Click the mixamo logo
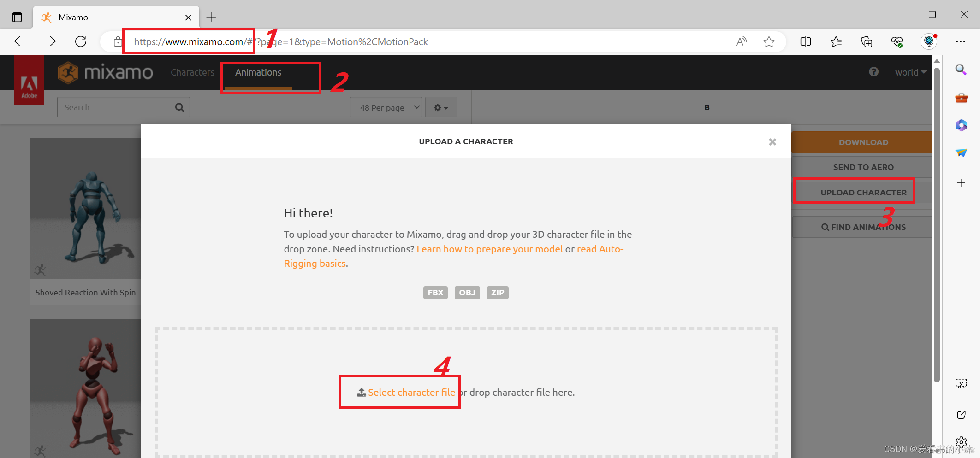 point(106,73)
